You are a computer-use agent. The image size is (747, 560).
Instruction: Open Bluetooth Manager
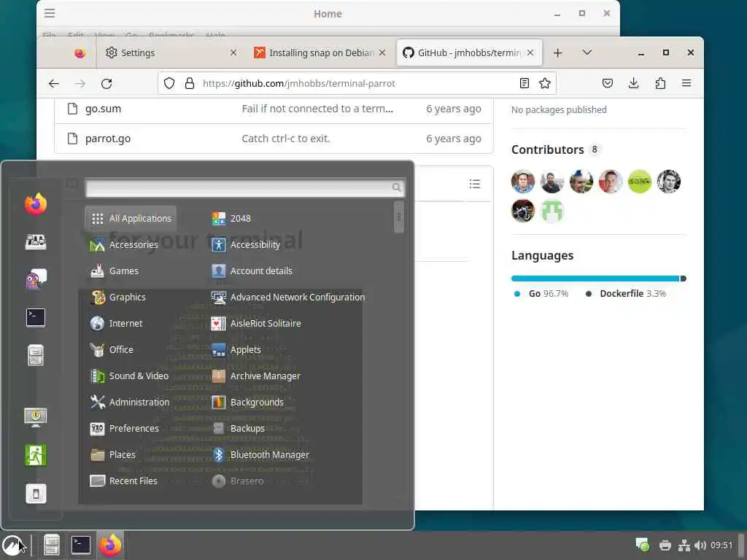(260, 455)
